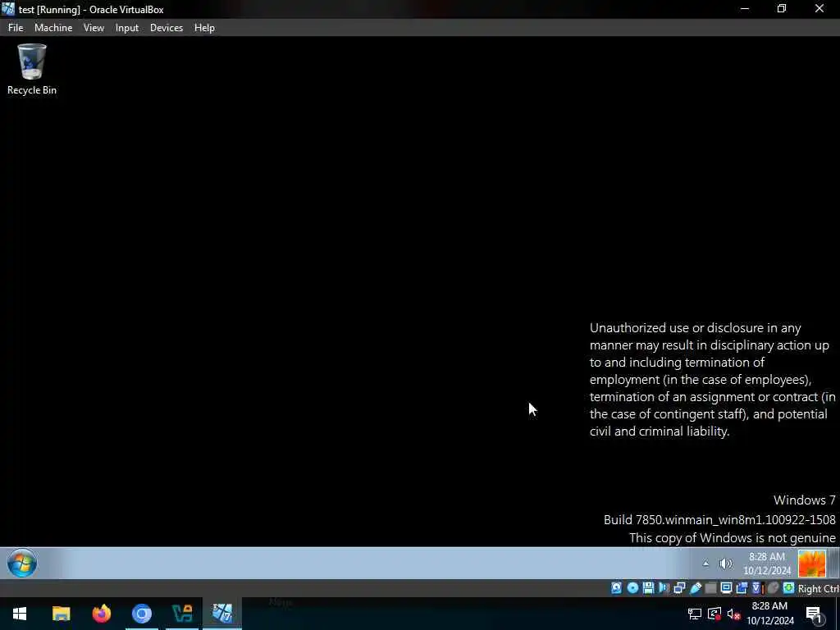This screenshot has width=840, height=630.
Task: Open the host Windows Start button
Action: point(20,614)
